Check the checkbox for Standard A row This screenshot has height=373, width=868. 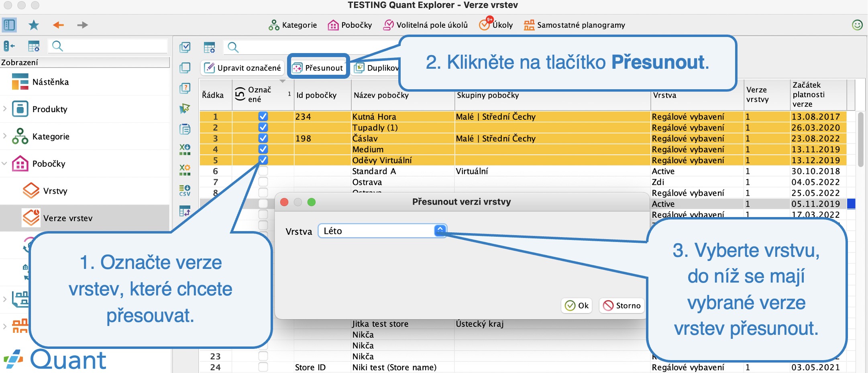tap(263, 171)
